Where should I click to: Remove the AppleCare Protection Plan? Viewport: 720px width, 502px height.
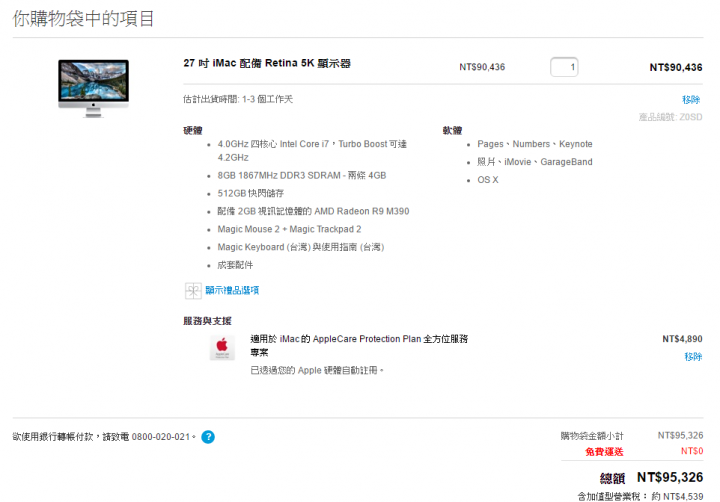(x=693, y=357)
